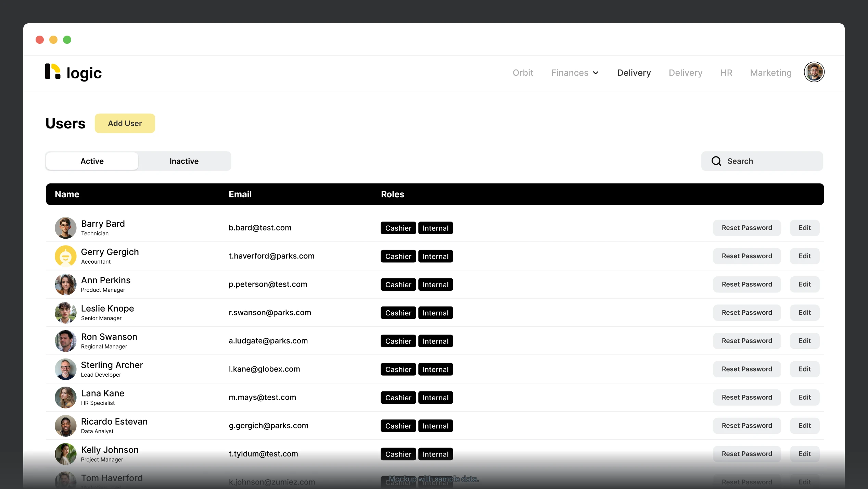868x489 pixels.
Task: Edit Ron Swanson's user entry
Action: click(804, 341)
